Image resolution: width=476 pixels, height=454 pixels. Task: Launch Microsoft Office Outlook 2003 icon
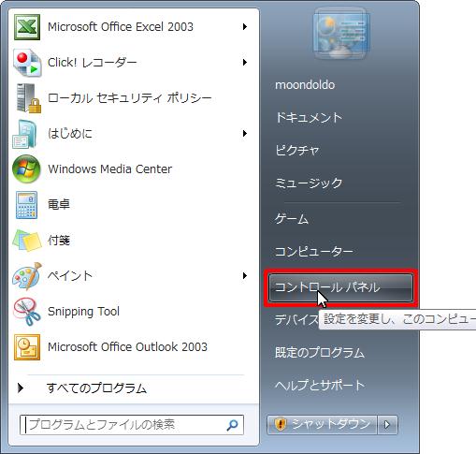tap(27, 347)
